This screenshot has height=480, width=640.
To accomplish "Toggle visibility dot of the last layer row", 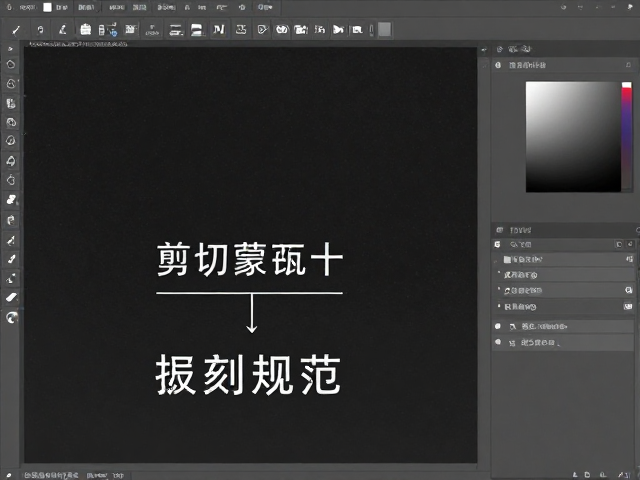I will point(498,342).
